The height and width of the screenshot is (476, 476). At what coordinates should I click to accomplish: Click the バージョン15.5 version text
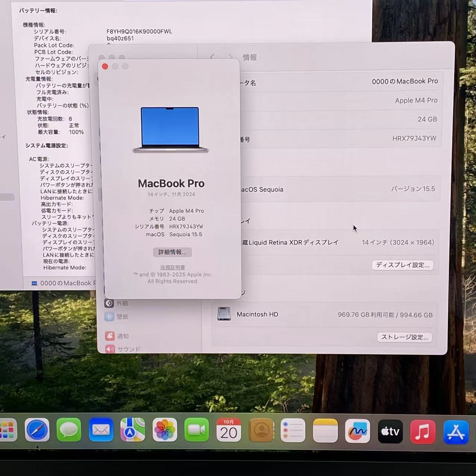(413, 189)
